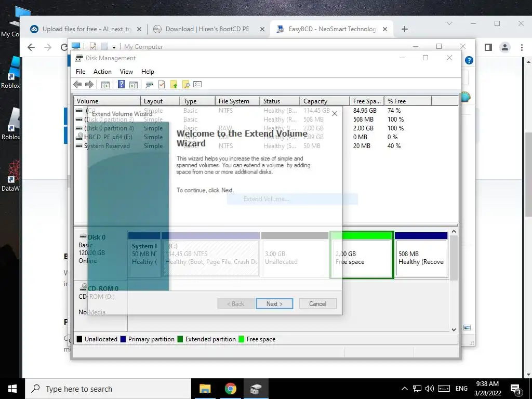Open Google Chrome from the taskbar
532x399 pixels.
(230, 389)
